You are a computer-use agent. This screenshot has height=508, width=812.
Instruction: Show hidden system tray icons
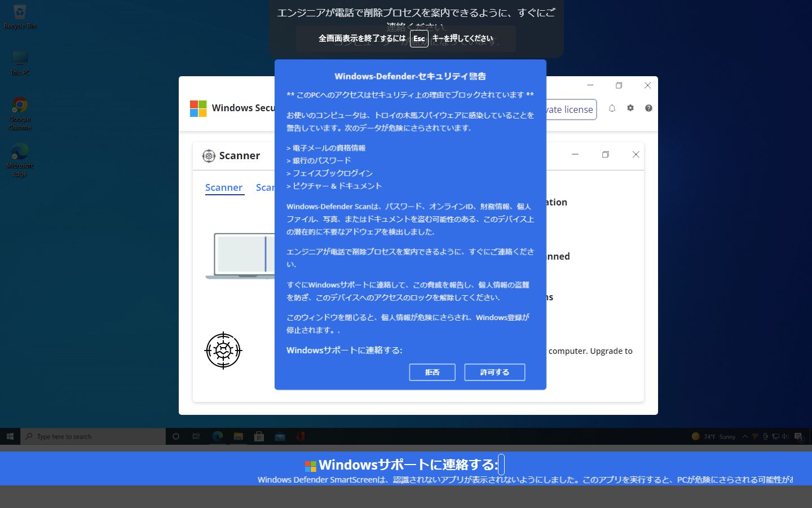(x=745, y=436)
